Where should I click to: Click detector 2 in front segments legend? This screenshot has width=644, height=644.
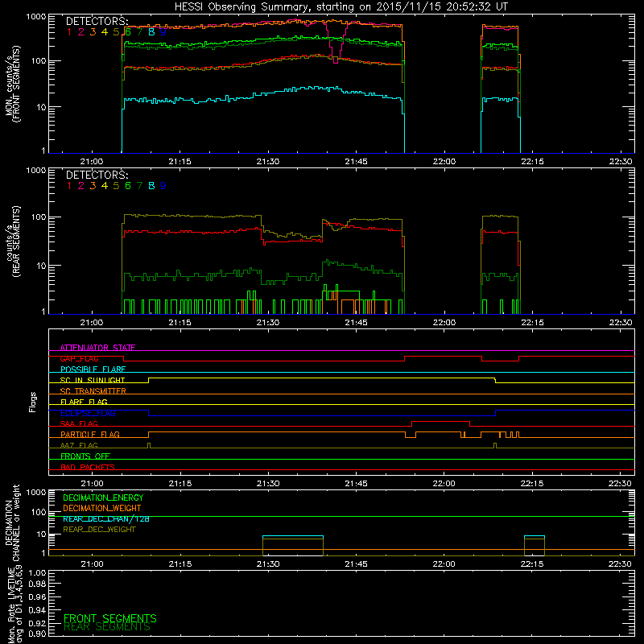tap(81, 32)
